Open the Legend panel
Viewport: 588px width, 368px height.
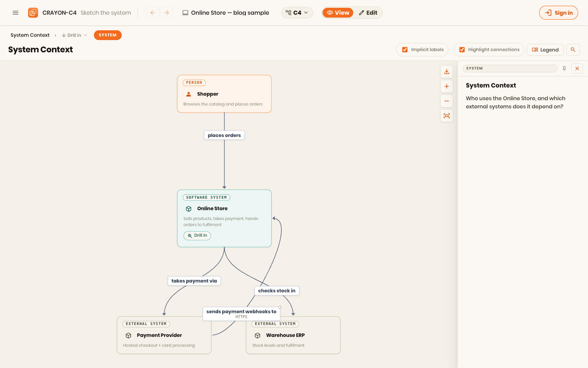[545, 49]
